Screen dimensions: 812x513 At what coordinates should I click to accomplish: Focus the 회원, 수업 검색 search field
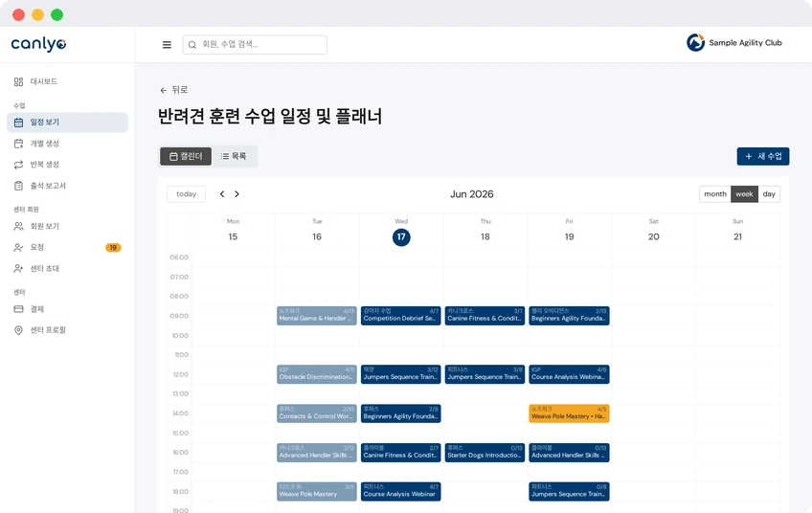click(x=255, y=45)
